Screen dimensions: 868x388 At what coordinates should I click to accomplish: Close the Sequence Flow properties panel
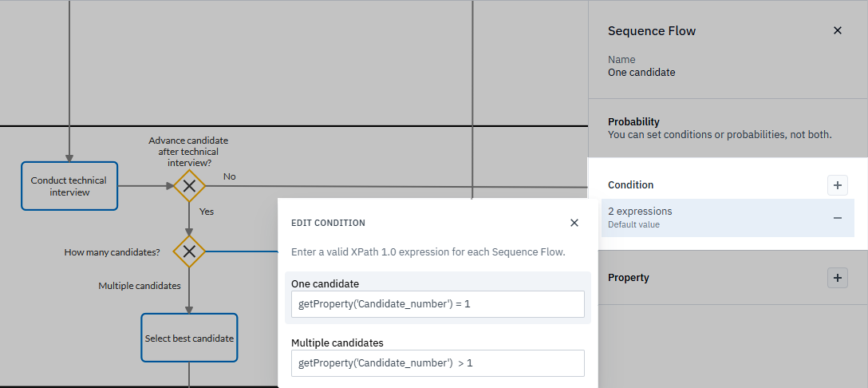click(837, 30)
